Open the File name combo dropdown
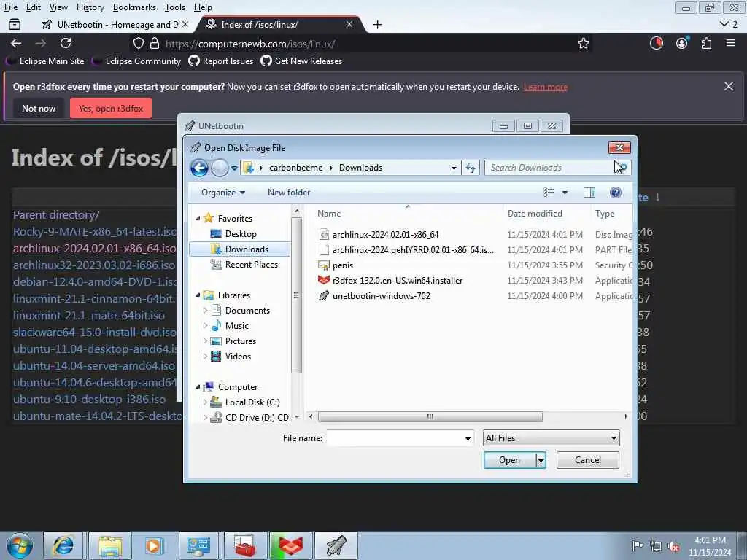Viewport: 747px width, 560px height. click(468, 438)
